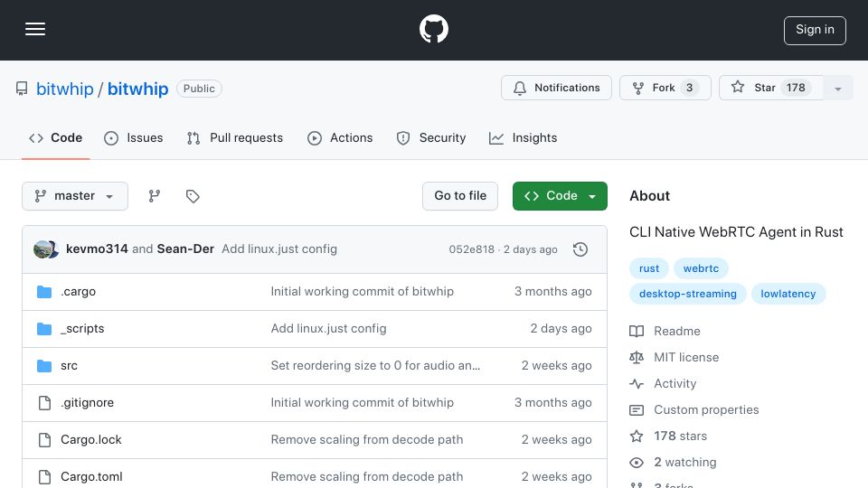Click the Notifications bell button
868x488 pixels.
556,88
